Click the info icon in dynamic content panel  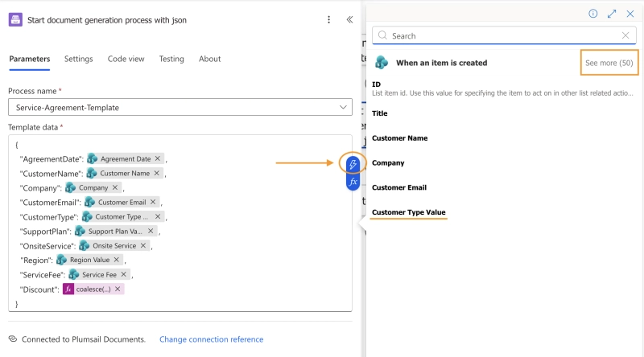click(592, 14)
